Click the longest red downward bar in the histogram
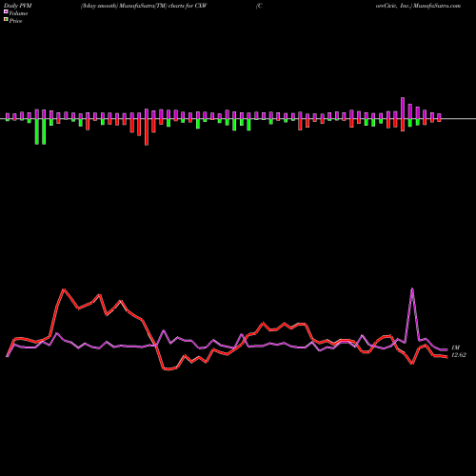 point(147,132)
